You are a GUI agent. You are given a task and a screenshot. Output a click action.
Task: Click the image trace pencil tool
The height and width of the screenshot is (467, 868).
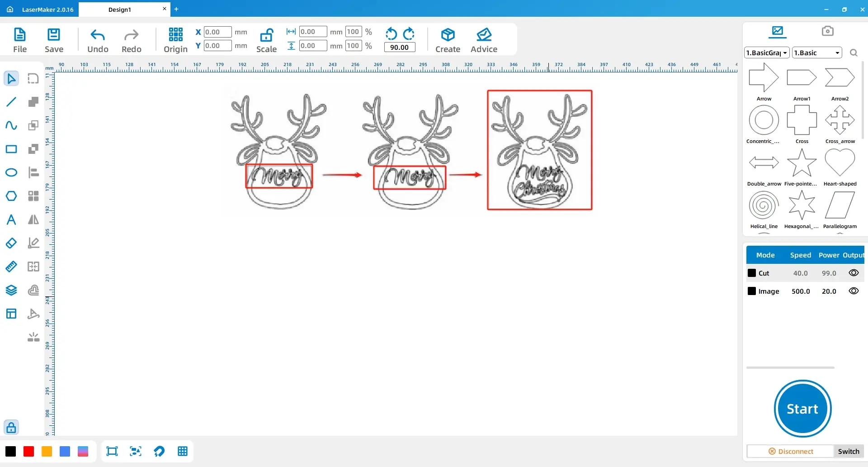tap(33, 243)
